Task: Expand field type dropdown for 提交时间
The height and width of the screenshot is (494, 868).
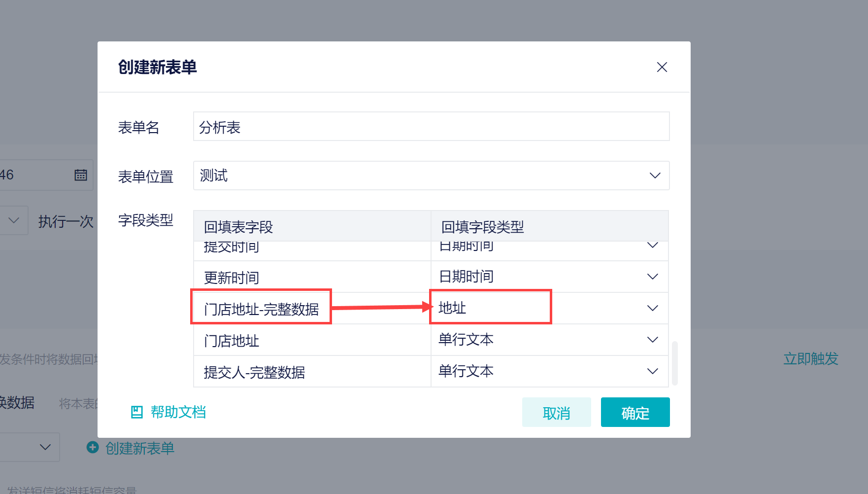Action: pos(652,246)
